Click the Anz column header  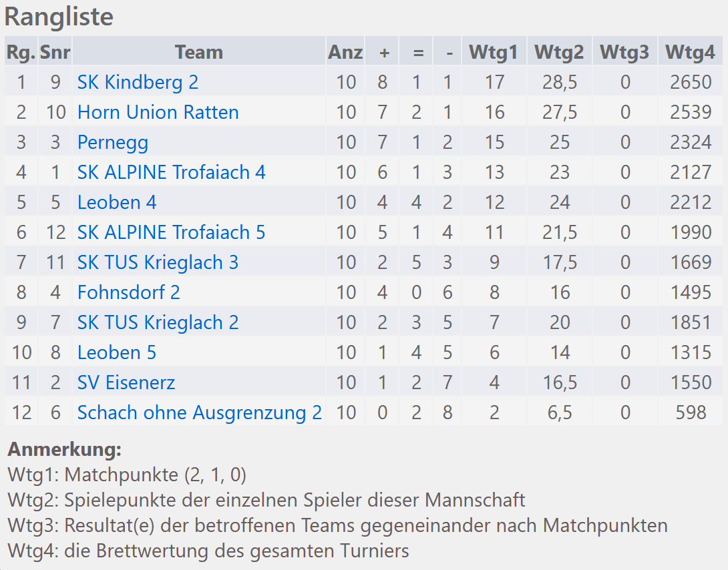point(345,52)
